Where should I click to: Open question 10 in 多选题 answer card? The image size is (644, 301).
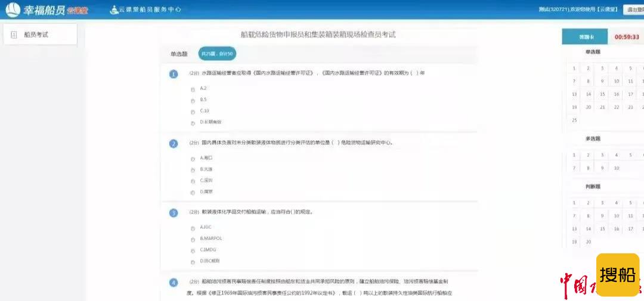pyautogui.click(x=616, y=168)
